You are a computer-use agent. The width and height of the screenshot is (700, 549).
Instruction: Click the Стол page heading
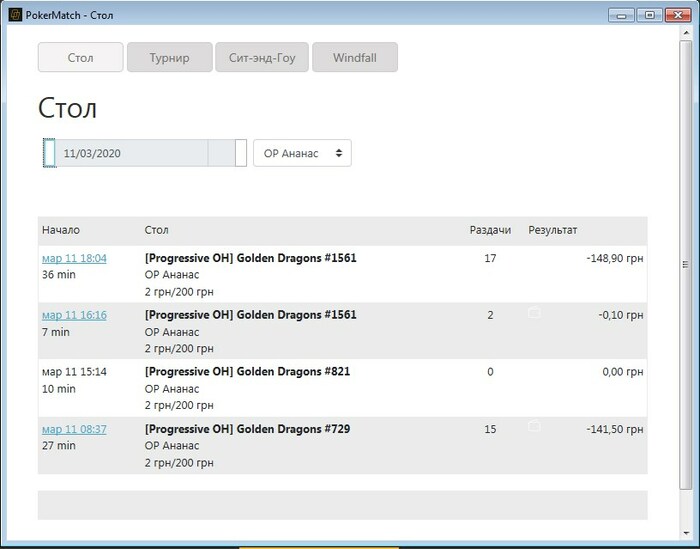(67, 108)
